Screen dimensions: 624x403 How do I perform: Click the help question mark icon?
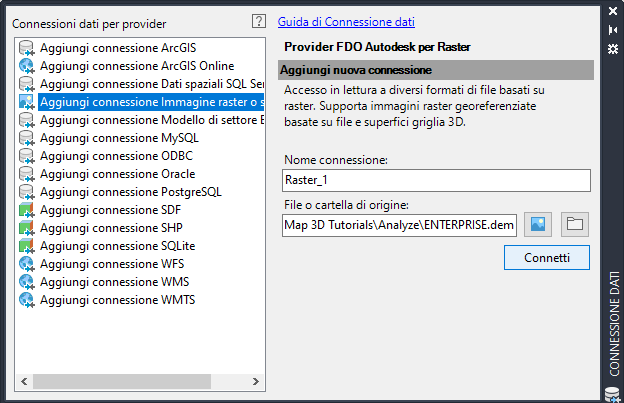click(259, 21)
